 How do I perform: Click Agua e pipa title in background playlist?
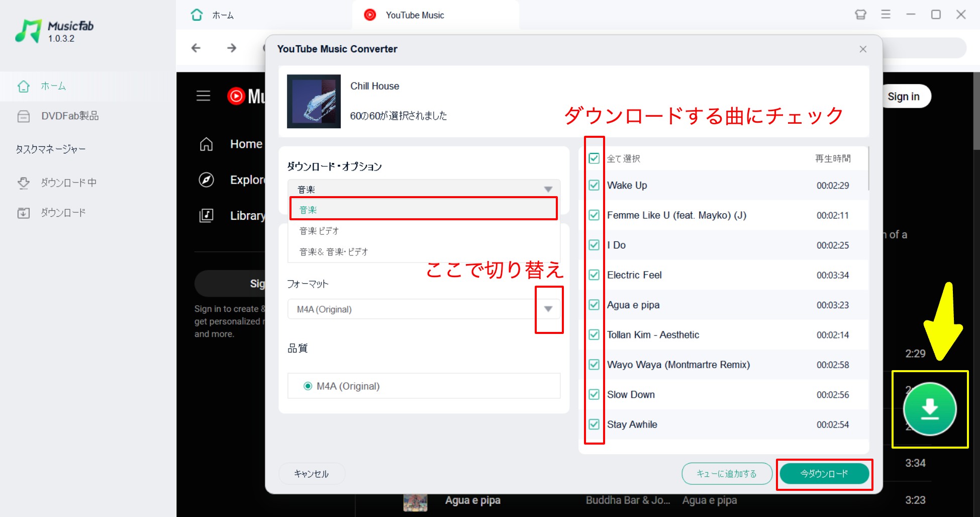coord(473,500)
